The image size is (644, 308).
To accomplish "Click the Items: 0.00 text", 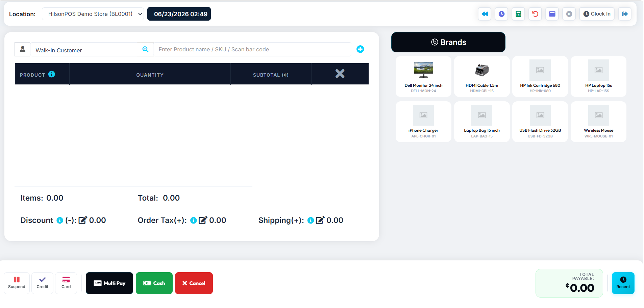I will [x=42, y=198].
